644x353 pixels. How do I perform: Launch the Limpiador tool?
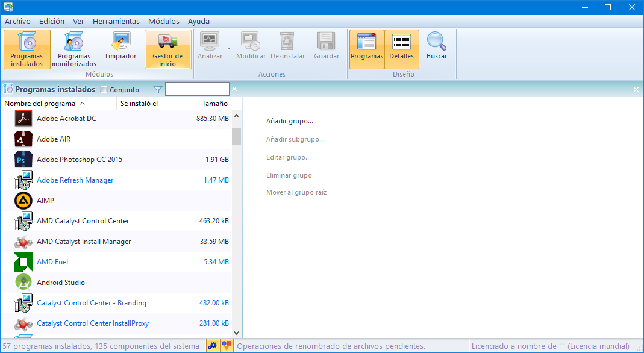(120, 49)
